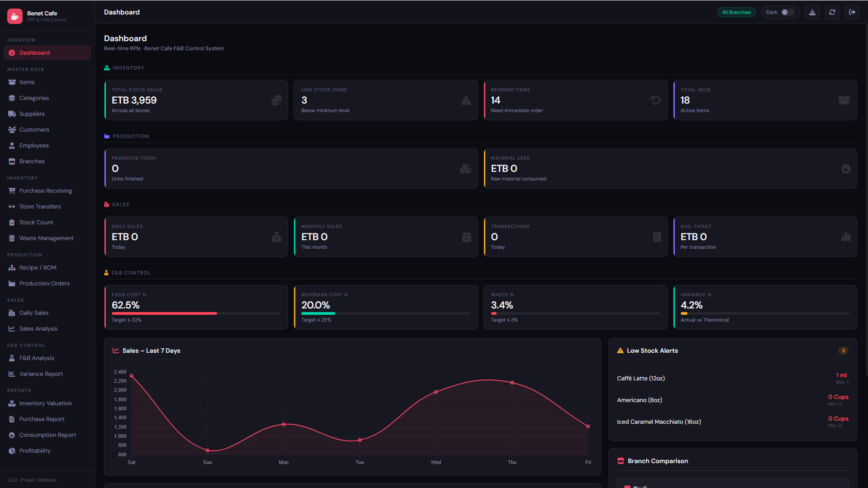This screenshot has height=488, width=868.
Task: Click the flame icon in Material Used card
Action: pyautogui.click(x=846, y=169)
